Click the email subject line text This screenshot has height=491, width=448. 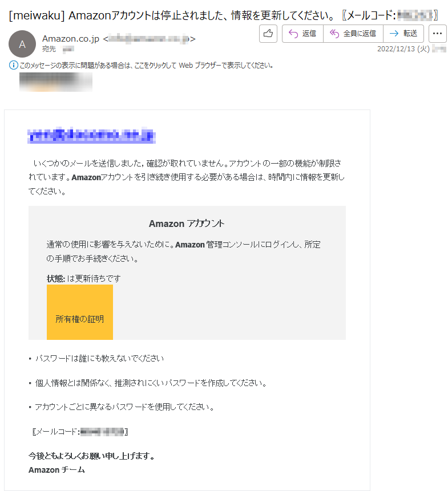click(223, 15)
